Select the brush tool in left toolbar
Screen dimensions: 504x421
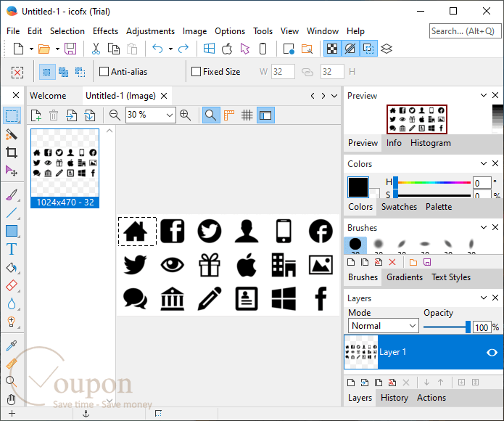[12, 195]
